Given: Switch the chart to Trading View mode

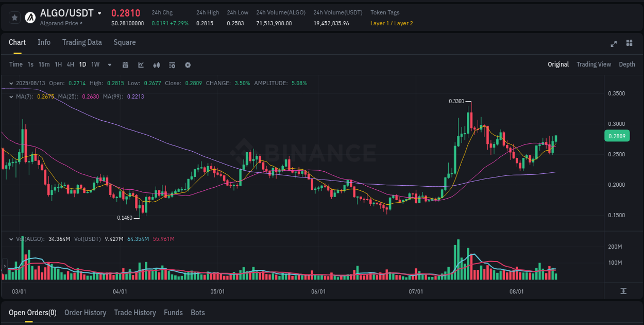Looking at the screenshot, I should click(x=594, y=64).
